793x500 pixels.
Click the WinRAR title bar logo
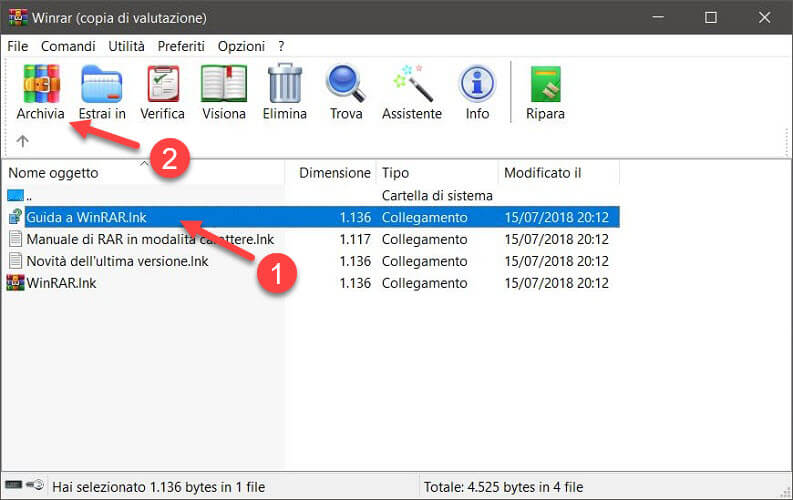point(18,18)
